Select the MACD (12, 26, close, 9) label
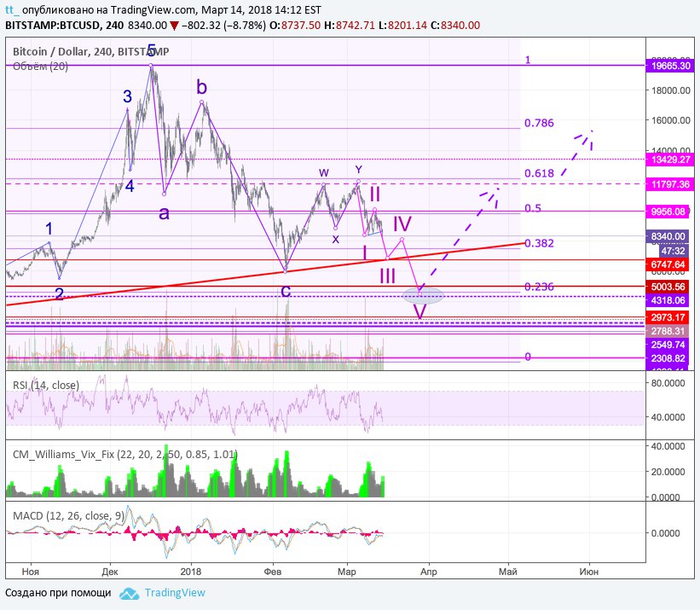Image resolution: width=700 pixels, height=610 pixels. tap(68, 516)
